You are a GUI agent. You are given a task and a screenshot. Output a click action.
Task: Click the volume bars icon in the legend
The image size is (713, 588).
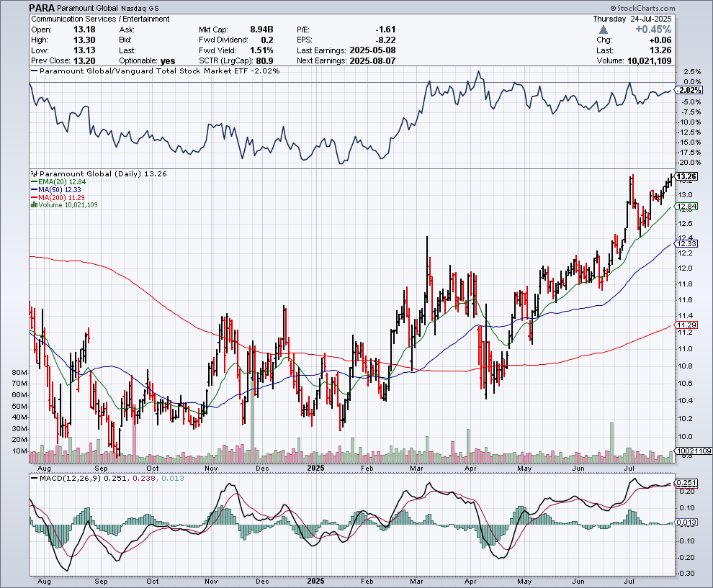coord(34,205)
